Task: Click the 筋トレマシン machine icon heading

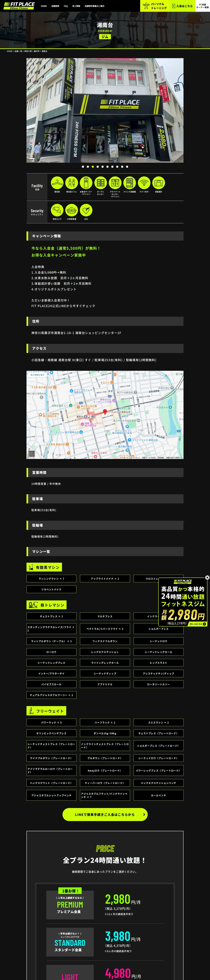Action: click(46, 604)
